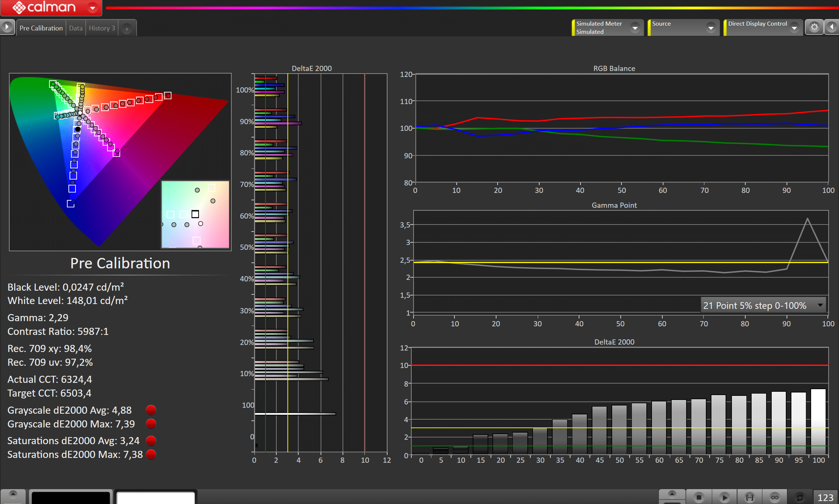Open the Calman logo menu dropdown

click(92, 7)
